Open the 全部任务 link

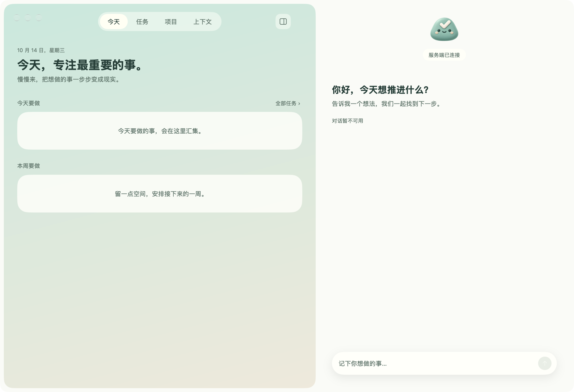(288, 103)
